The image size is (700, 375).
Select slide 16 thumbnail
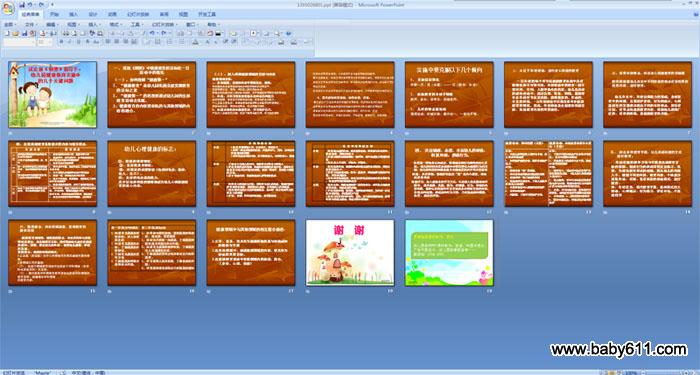(151, 253)
